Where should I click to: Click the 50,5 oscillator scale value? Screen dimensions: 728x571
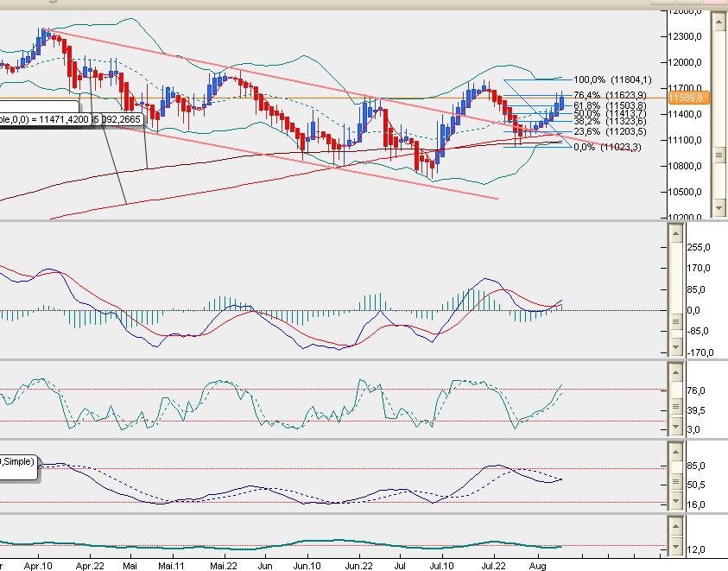696,485
